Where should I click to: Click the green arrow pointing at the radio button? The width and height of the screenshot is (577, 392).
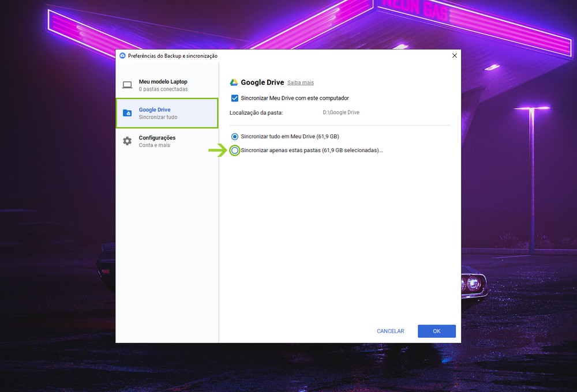point(217,150)
